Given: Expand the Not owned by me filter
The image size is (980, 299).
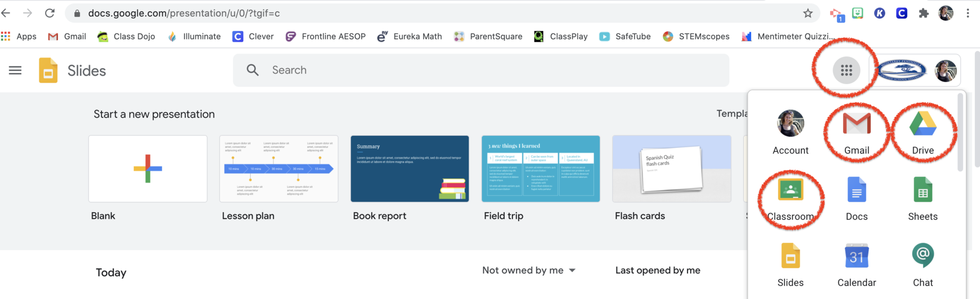Looking at the screenshot, I should (529, 270).
